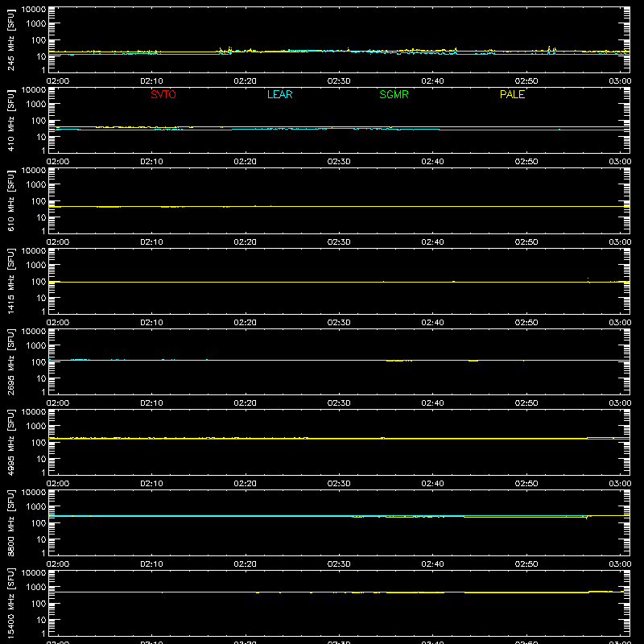Click the 15400 MHz [SFU] axis label
This screenshot has height=644, width=644.
click(x=11, y=603)
